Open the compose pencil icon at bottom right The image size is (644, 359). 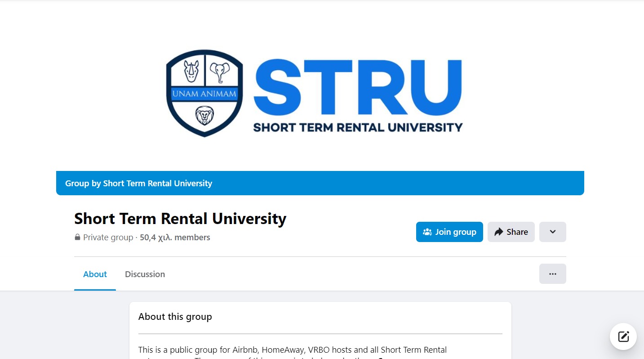[x=623, y=336]
